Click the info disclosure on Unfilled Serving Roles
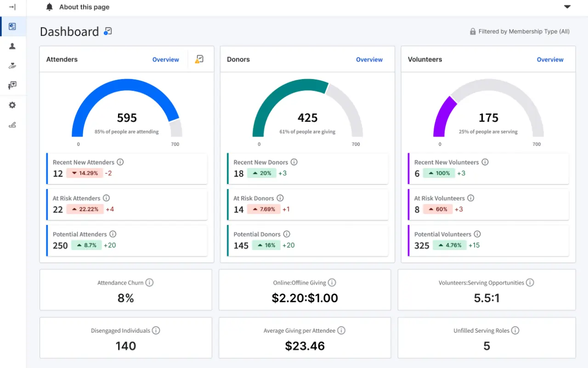 coord(515,330)
